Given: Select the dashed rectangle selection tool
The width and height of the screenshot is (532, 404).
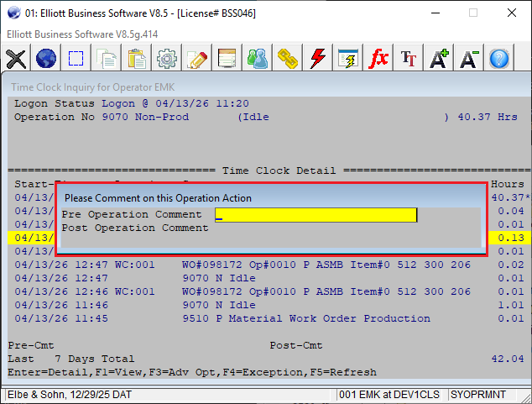Looking at the screenshot, I should [76, 59].
